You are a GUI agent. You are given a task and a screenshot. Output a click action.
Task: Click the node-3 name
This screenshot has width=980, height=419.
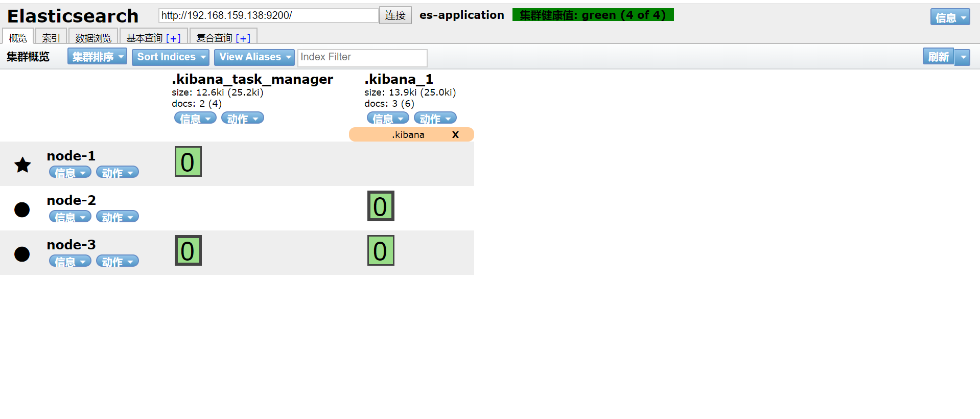click(71, 245)
